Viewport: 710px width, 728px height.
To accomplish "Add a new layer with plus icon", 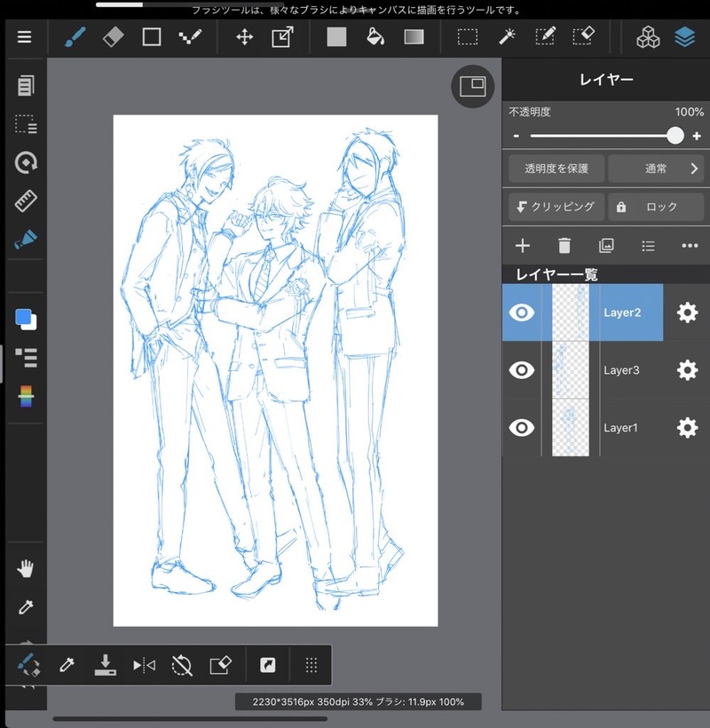I will click(x=523, y=246).
